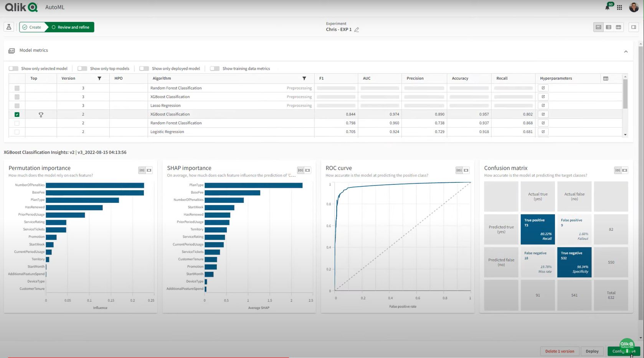This screenshot has width=644, height=358.
Task: Click the Deploy button
Action: coord(592,351)
